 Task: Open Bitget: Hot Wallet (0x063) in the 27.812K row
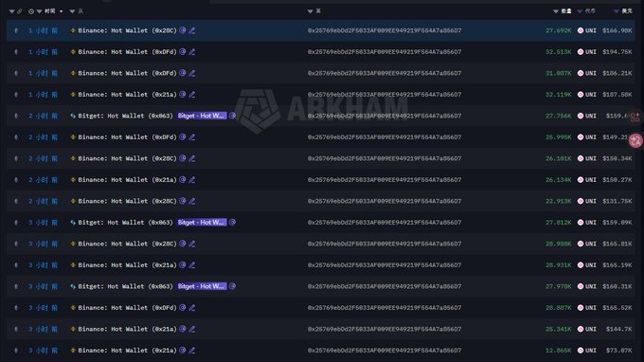coord(126,223)
